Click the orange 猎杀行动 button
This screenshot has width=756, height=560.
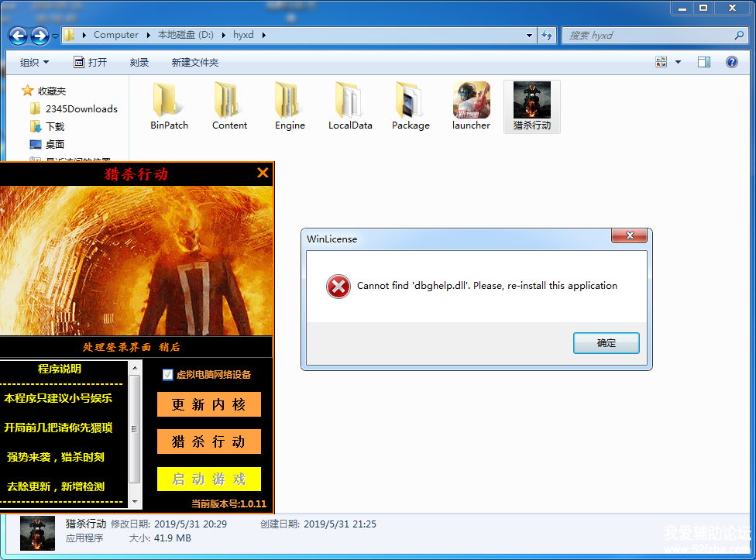click(209, 441)
